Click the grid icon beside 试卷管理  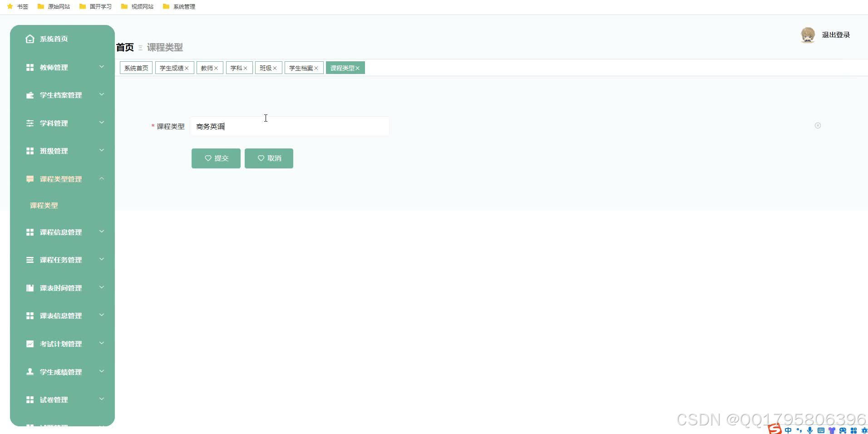click(30, 399)
